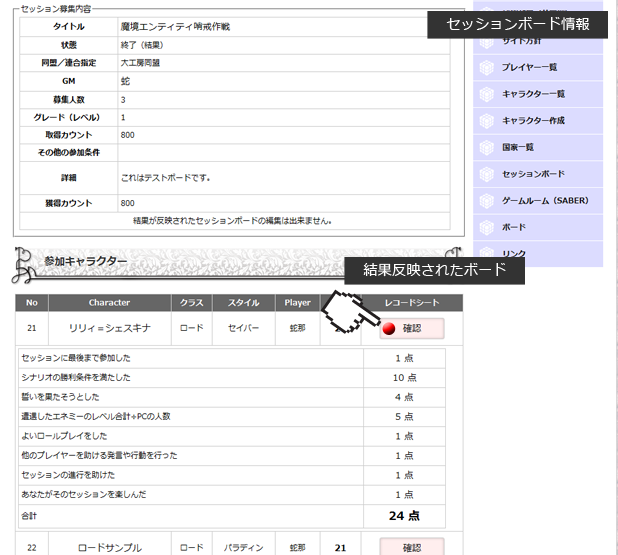The image size is (618, 555).
Task: Click the cube icon beside プレイヤー一覧
Action: [487, 68]
